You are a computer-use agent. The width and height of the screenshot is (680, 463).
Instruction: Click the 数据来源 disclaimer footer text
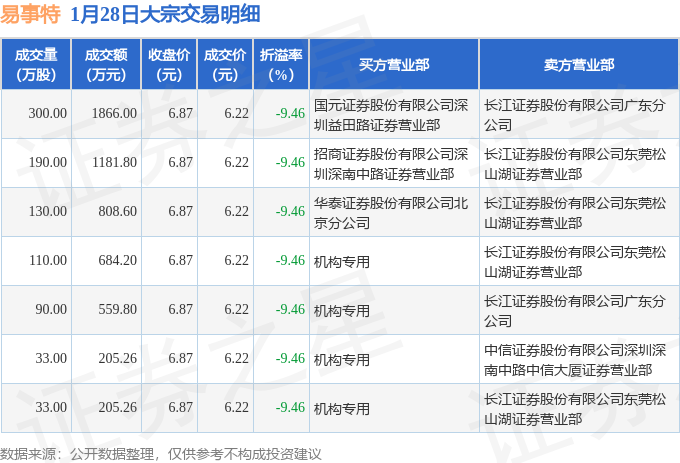coord(160,454)
